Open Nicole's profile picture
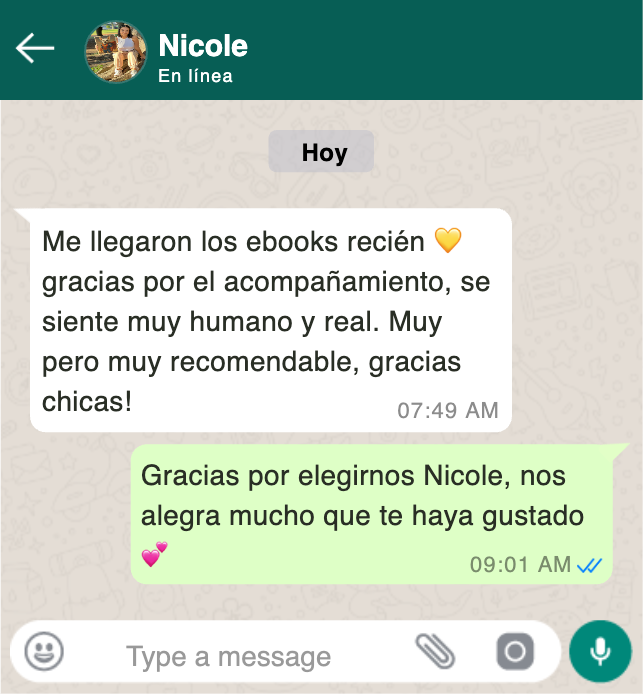 [x=116, y=52]
